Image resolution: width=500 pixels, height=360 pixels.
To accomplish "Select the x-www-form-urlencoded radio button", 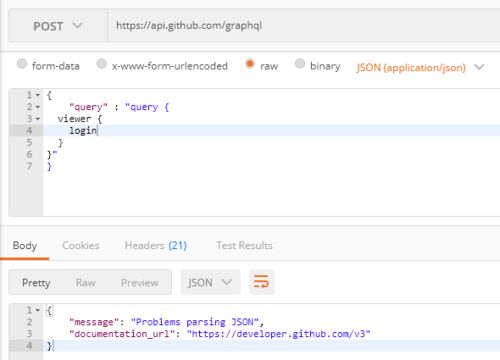I will tap(101, 63).
